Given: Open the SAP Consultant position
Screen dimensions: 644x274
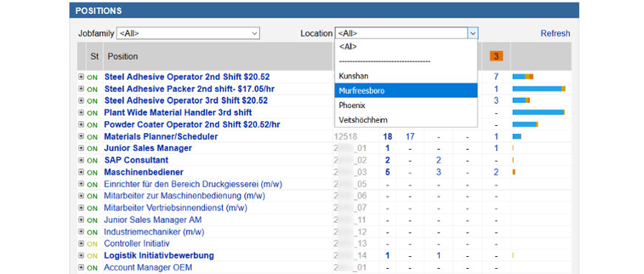Looking at the screenshot, I should [136, 160].
